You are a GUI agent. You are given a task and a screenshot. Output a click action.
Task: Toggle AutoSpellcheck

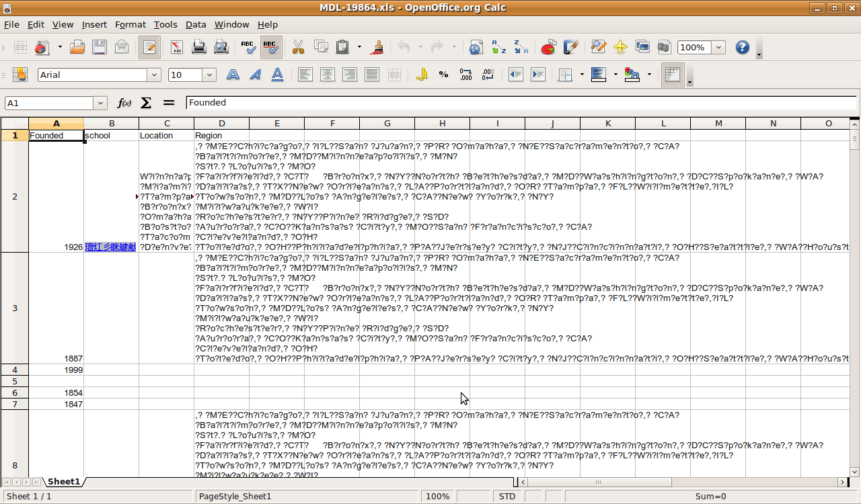coord(271,47)
